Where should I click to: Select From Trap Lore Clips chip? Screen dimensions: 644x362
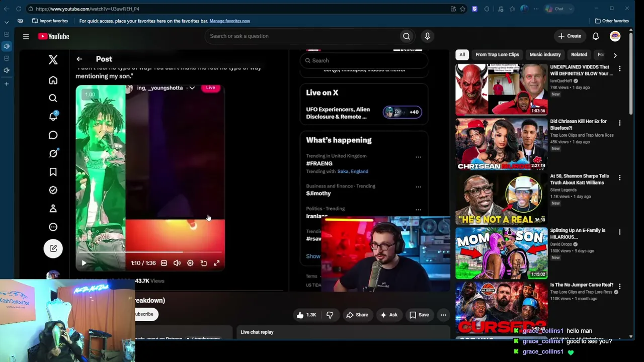pos(497,54)
